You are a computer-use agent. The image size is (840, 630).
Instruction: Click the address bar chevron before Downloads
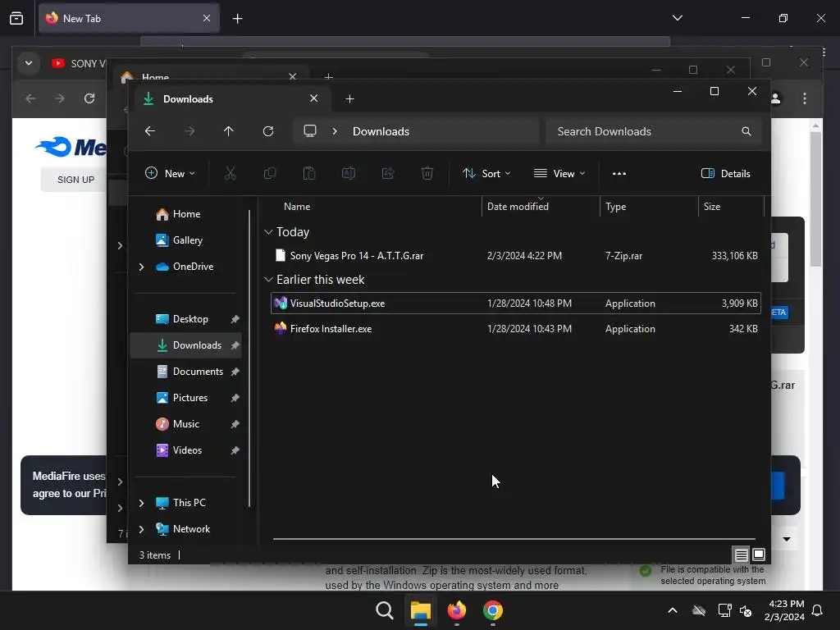pyautogui.click(x=335, y=131)
